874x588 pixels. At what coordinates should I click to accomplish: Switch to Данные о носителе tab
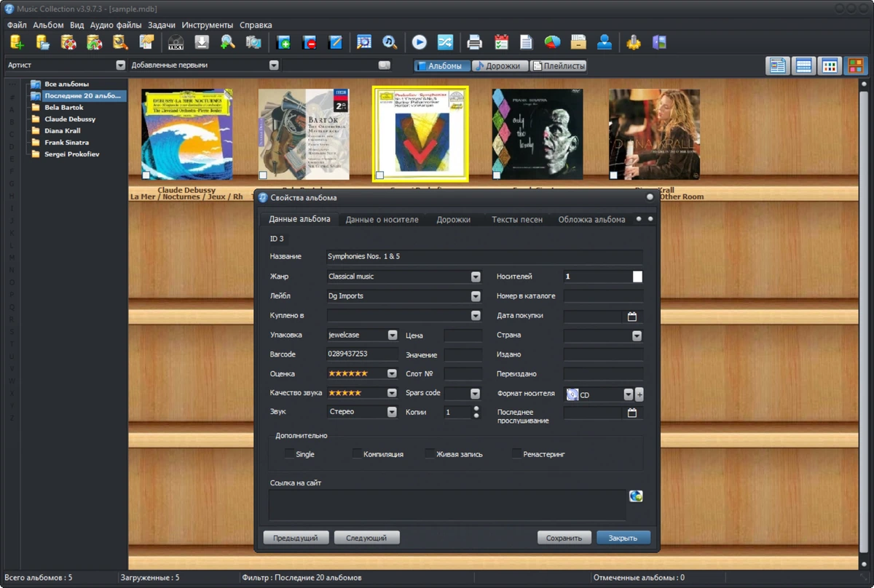[x=382, y=219]
